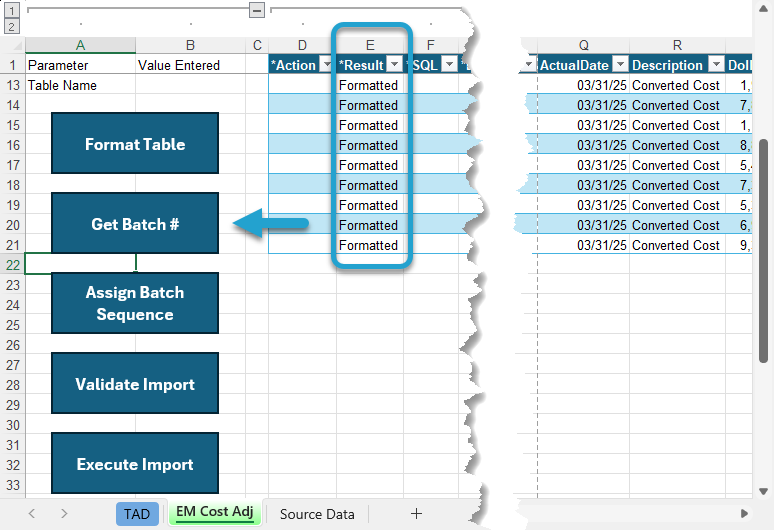Image resolution: width=774 pixels, height=530 pixels.
Task: Click the 'Table Name' cell
Action: point(80,85)
